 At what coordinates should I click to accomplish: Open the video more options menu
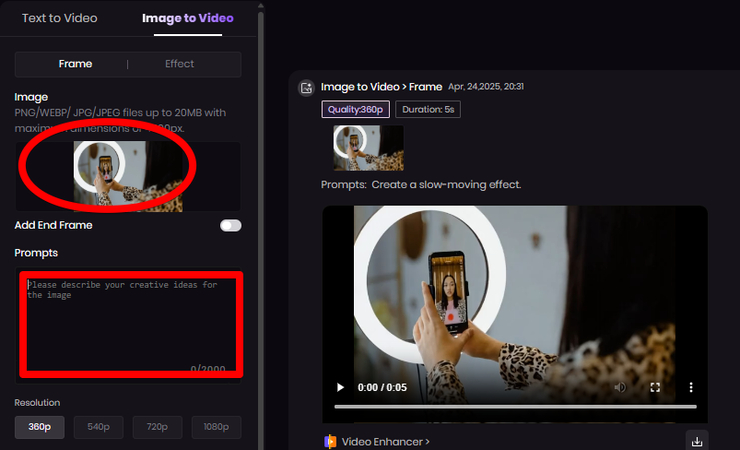click(691, 387)
